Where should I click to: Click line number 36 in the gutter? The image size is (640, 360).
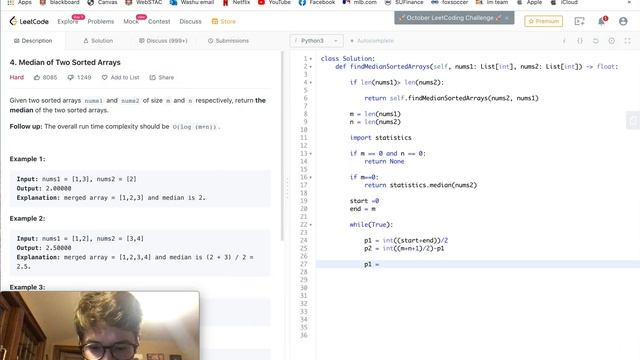(x=303, y=335)
